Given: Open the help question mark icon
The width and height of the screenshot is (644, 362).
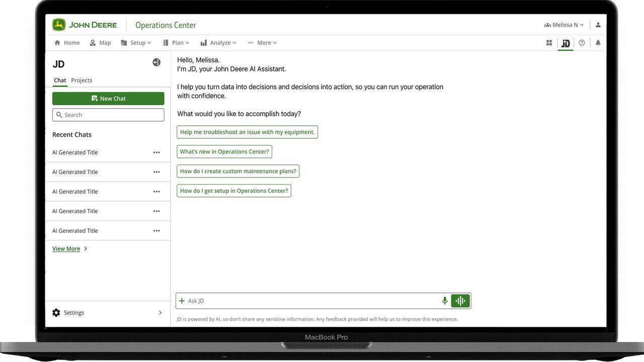Looking at the screenshot, I should (x=582, y=43).
